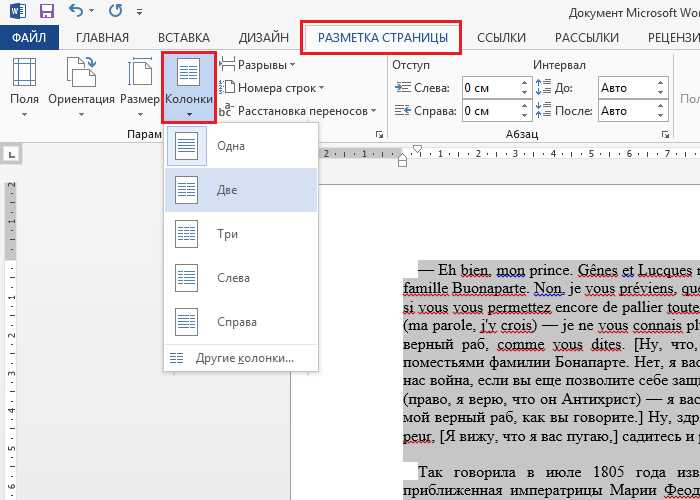Redo the action with the circular arrow
The height and width of the screenshot is (500, 700).
pyautogui.click(x=116, y=10)
